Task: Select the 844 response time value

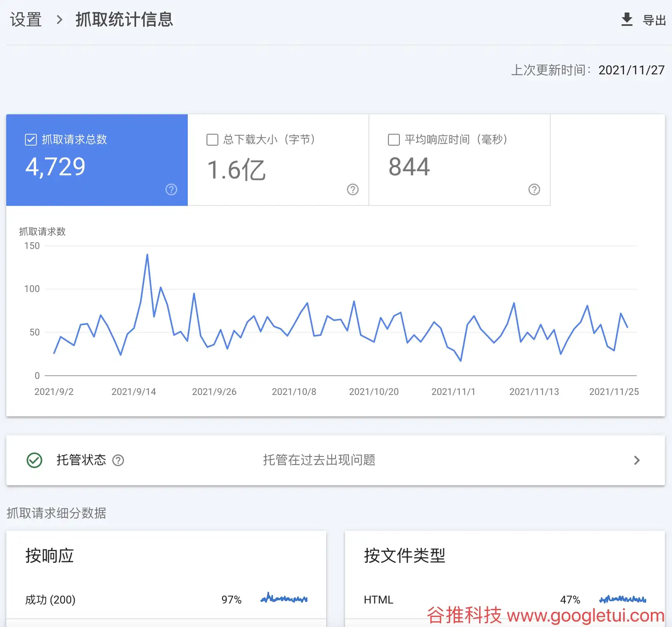Action: pyautogui.click(x=409, y=167)
